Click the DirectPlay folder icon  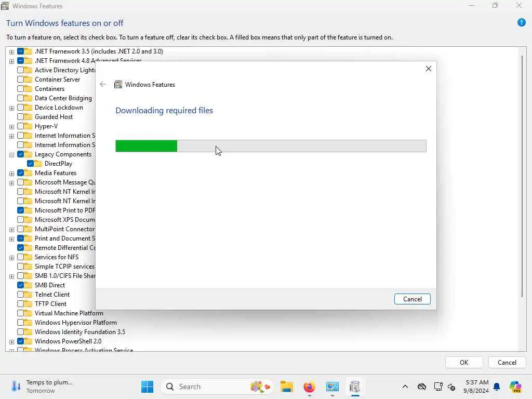(x=38, y=164)
